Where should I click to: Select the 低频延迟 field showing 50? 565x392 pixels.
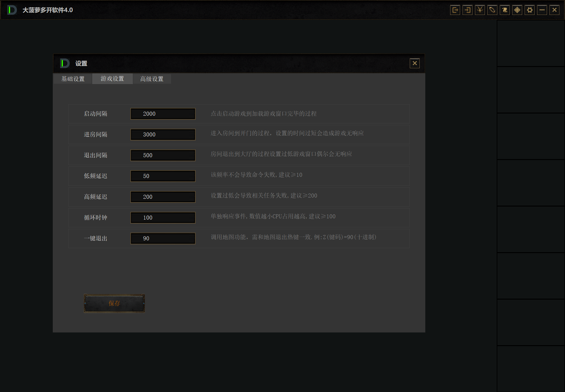163,176
